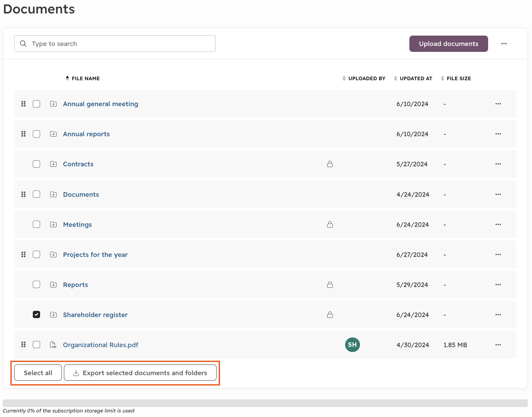Click the subscription storage usage bar
The image size is (532, 417).
(265, 403)
